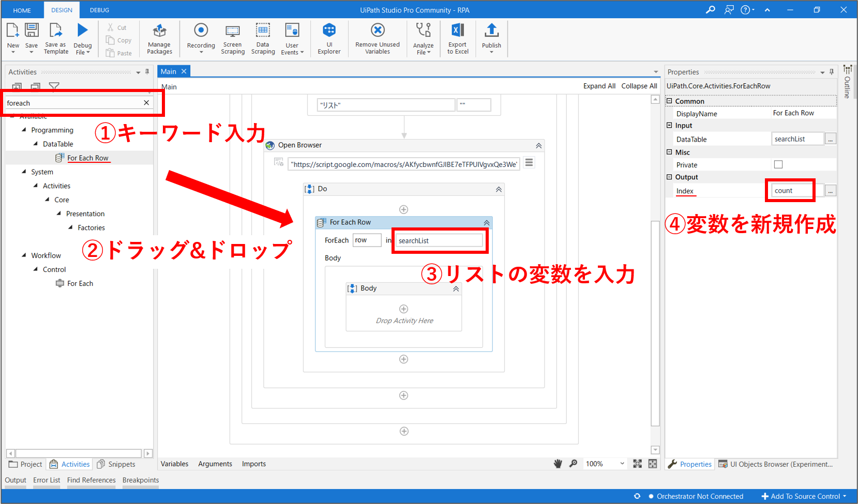
Task: Open the Variables panel tab
Action: click(174, 464)
